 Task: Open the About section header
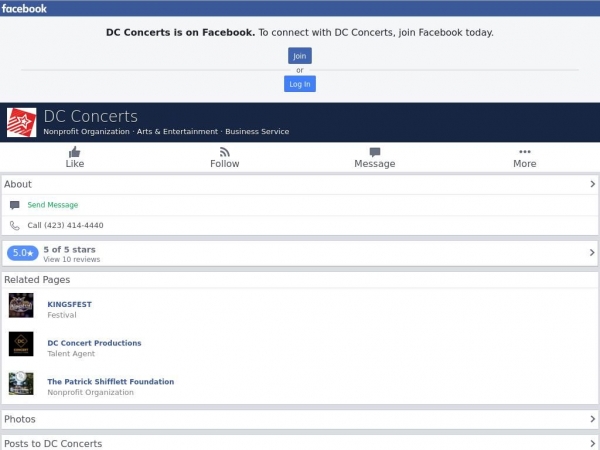(300, 184)
